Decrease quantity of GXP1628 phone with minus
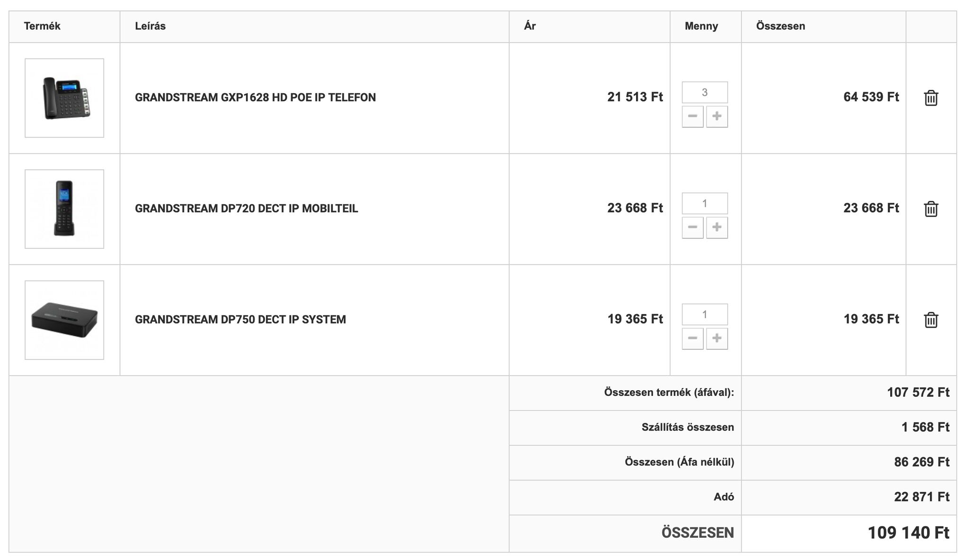The image size is (964, 560). pyautogui.click(x=692, y=116)
